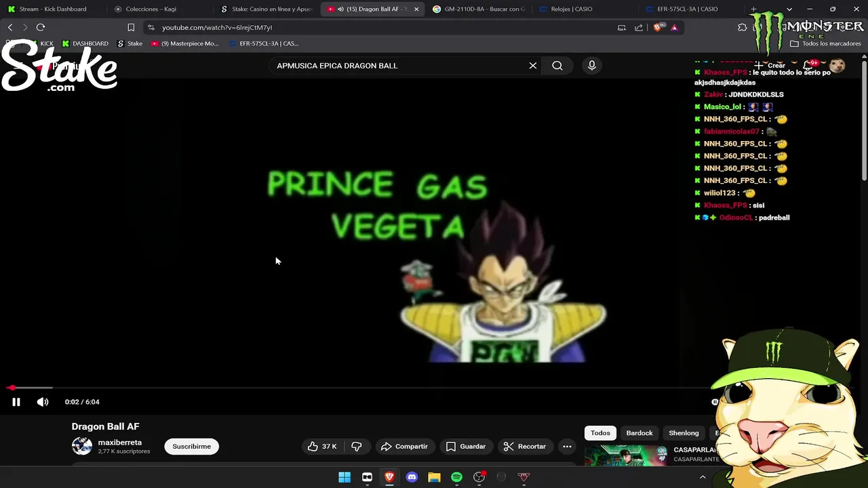868x488 pixels.
Task: Open File Explorer from the taskbar
Action: coord(434,477)
